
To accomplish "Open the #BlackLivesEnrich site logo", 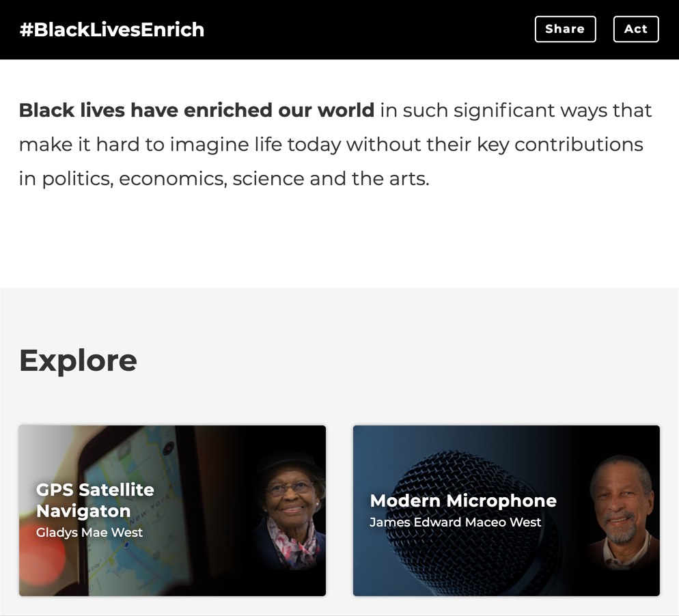I will [x=112, y=29].
